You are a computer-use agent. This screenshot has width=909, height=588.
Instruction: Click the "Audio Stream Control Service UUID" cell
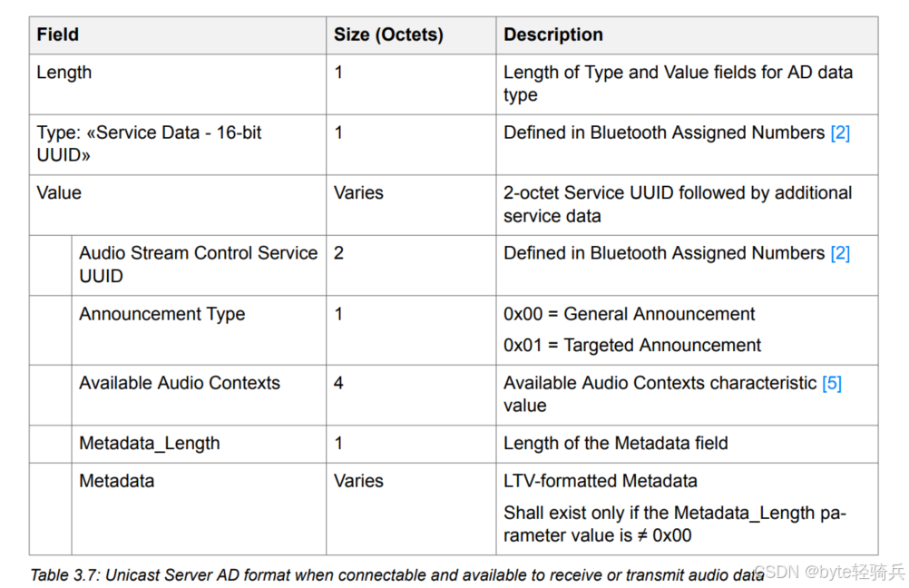198,264
